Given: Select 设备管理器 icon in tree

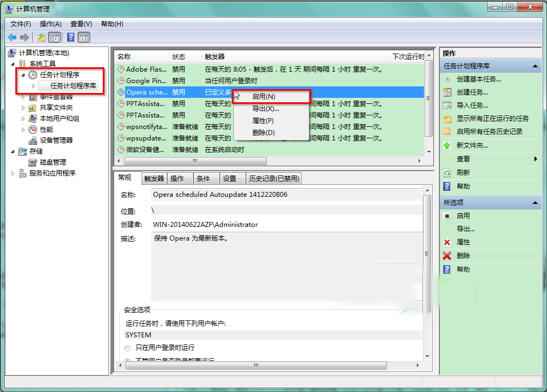Looking at the screenshot, I should pyautogui.click(x=33, y=141).
